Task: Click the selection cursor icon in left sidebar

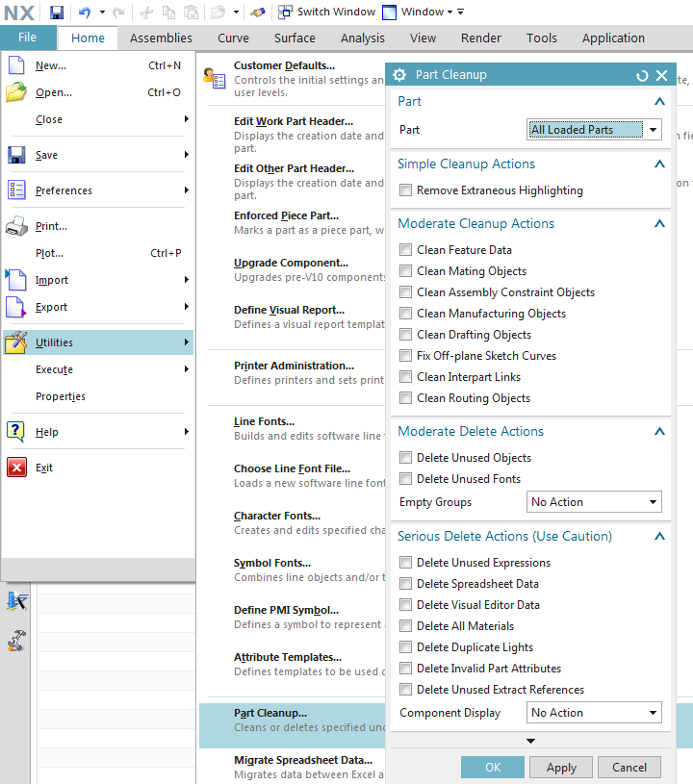Action: point(17,601)
